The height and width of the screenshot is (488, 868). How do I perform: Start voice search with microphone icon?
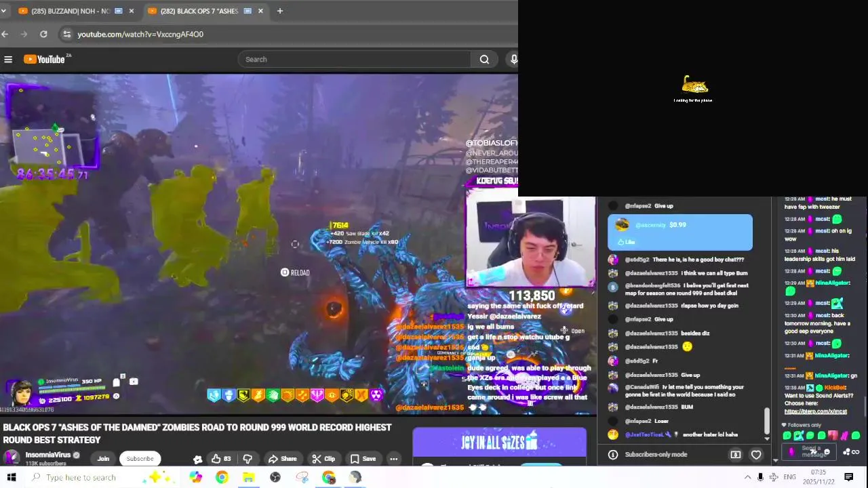tap(513, 60)
